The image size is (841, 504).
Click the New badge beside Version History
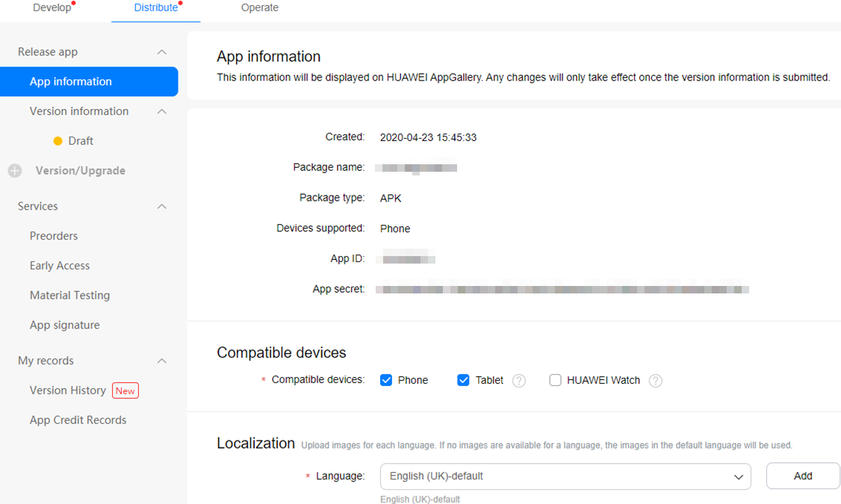pos(125,391)
